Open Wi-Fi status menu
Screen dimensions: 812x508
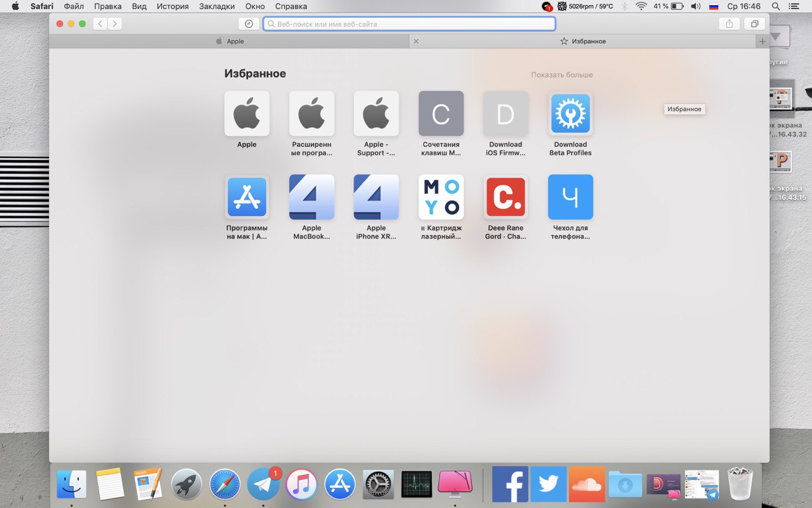641,6
